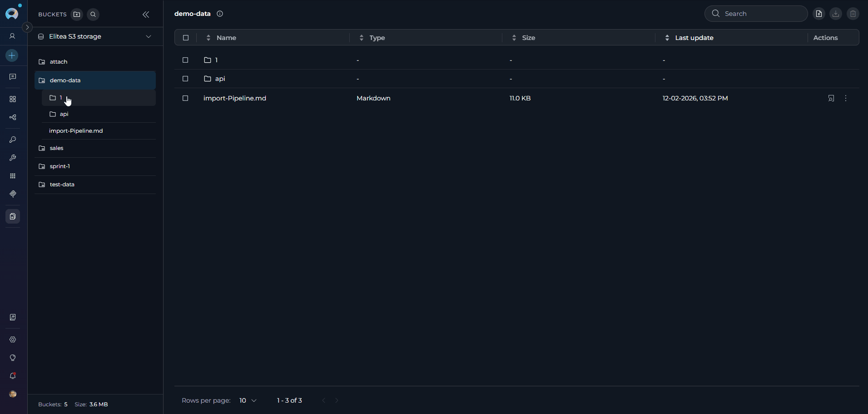This screenshot has width=868, height=414.
Task: Select the delete bucket trash icon
Action: tap(853, 14)
